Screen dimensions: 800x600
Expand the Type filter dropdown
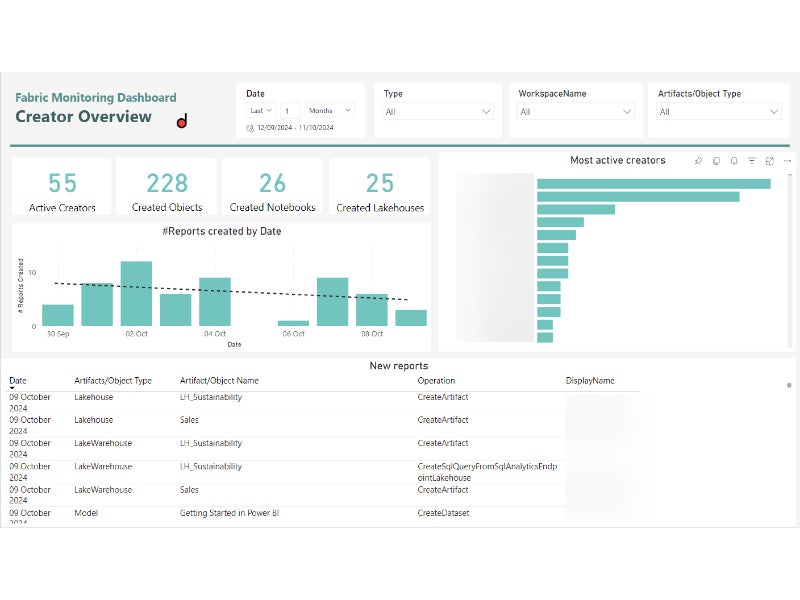click(x=438, y=112)
